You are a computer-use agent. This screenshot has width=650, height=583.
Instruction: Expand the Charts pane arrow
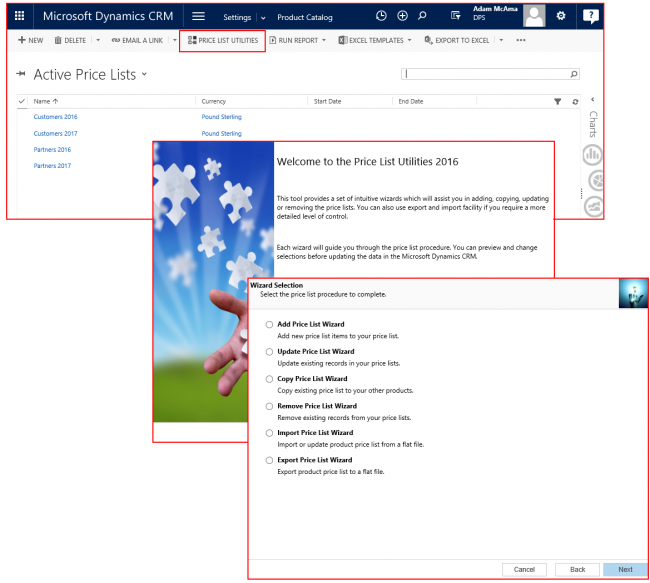593,99
